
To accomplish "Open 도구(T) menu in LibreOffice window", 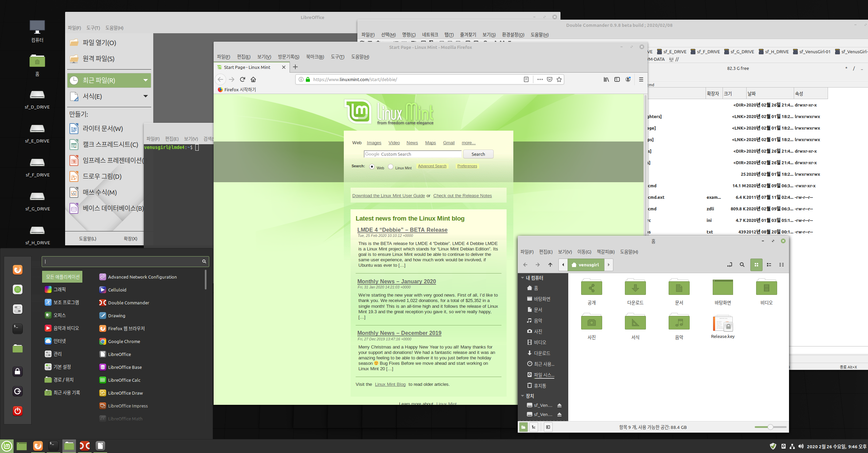I will click(93, 28).
